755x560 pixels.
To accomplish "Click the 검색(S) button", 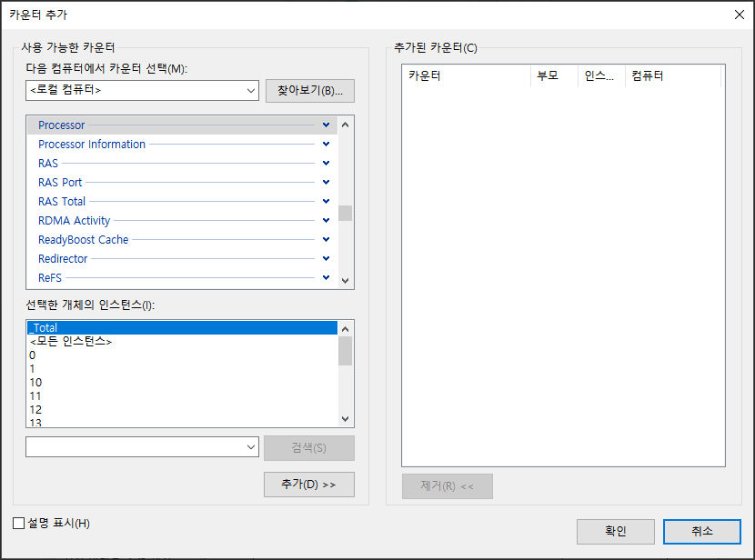I will pos(309,448).
